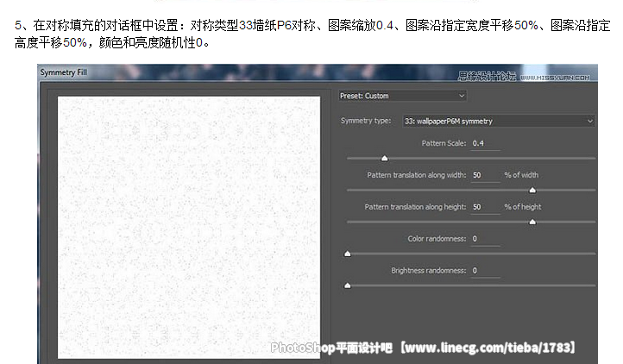This screenshot has height=364, width=623.
Task: Click the '% of height' text
Action: pos(523,207)
